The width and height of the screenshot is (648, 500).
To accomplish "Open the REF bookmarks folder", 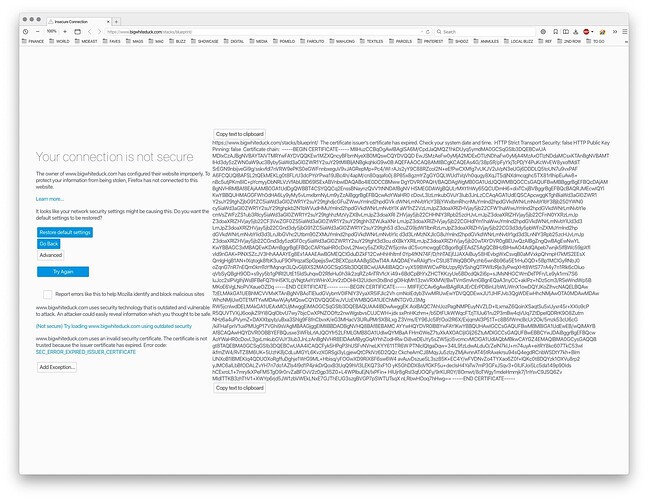I will click(545, 41).
